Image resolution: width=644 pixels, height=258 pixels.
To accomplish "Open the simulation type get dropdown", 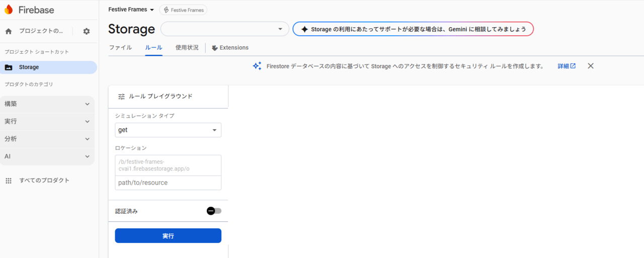I will click(168, 130).
